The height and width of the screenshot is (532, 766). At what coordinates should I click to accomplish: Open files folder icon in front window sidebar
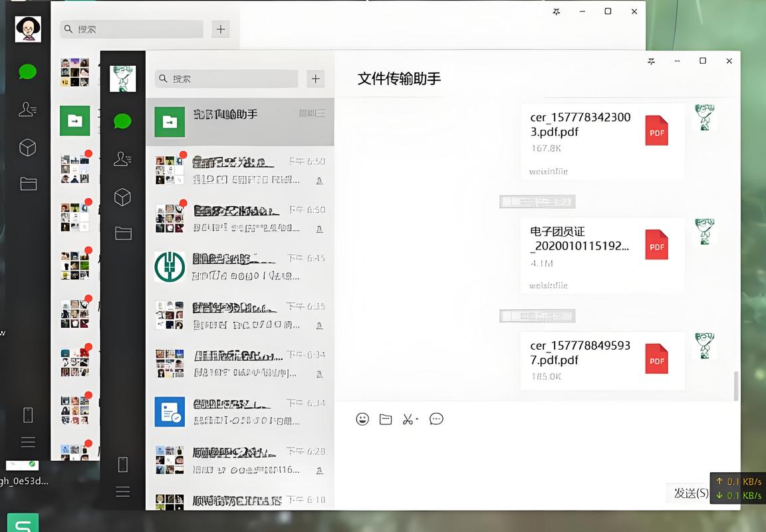pos(123,233)
